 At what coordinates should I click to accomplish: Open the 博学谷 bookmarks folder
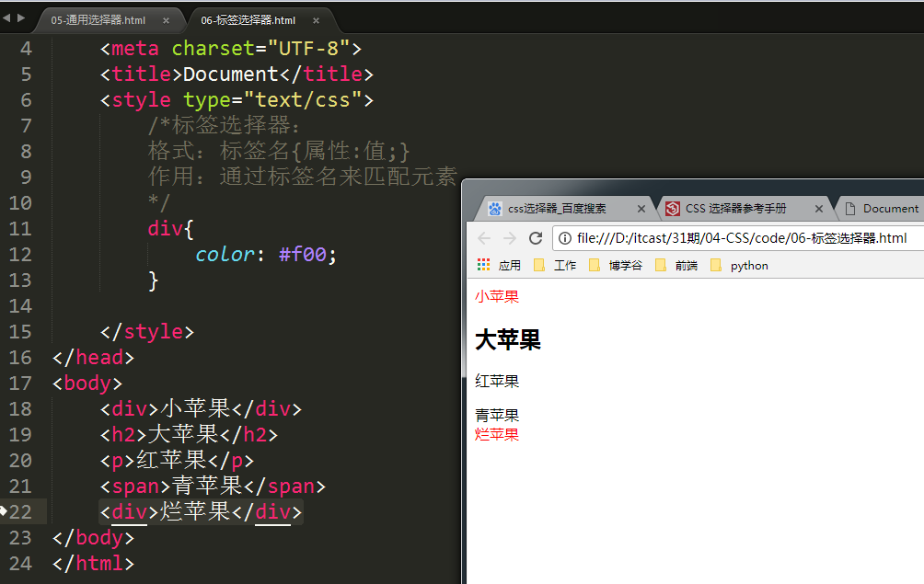[x=615, y=266]
